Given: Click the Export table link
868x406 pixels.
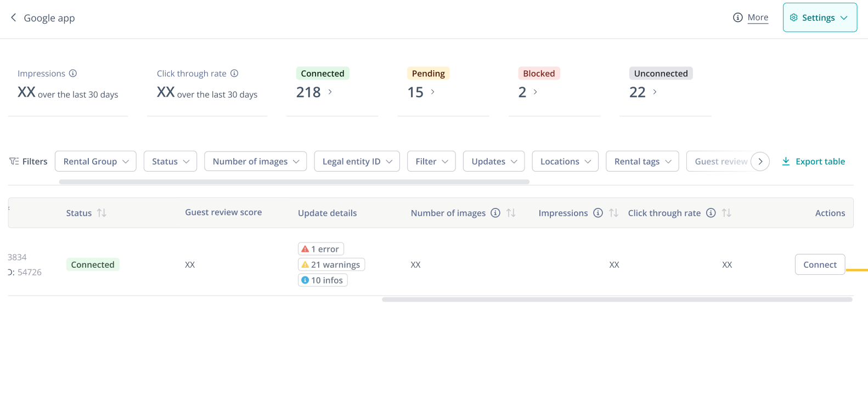Looking at the screenshot, I should [x=813, y=161].
